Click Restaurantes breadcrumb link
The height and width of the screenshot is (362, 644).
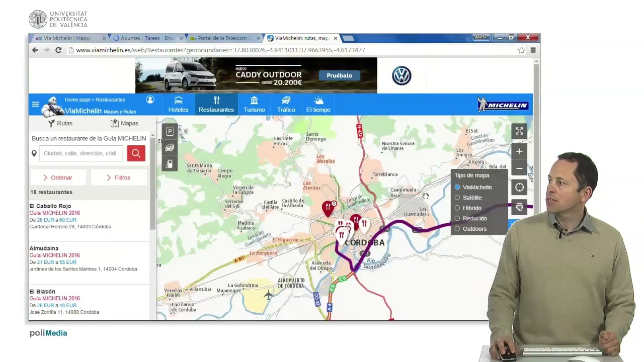click(x=110, y=100)
